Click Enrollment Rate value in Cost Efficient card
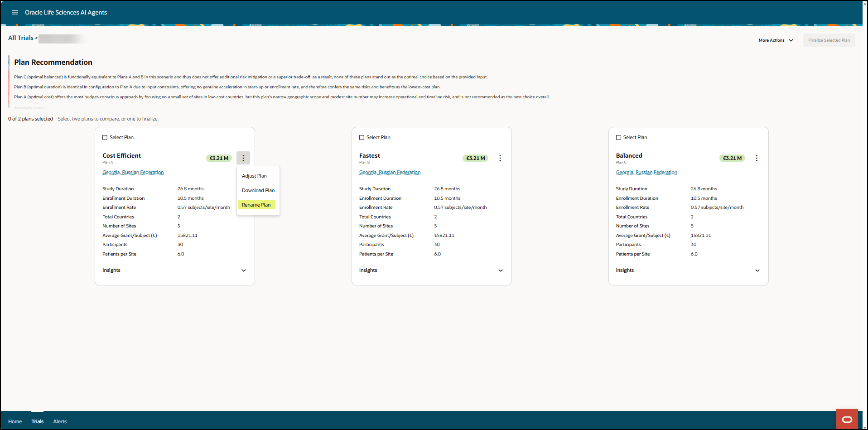This screenshot has width=868, height=430. [204, 208]
